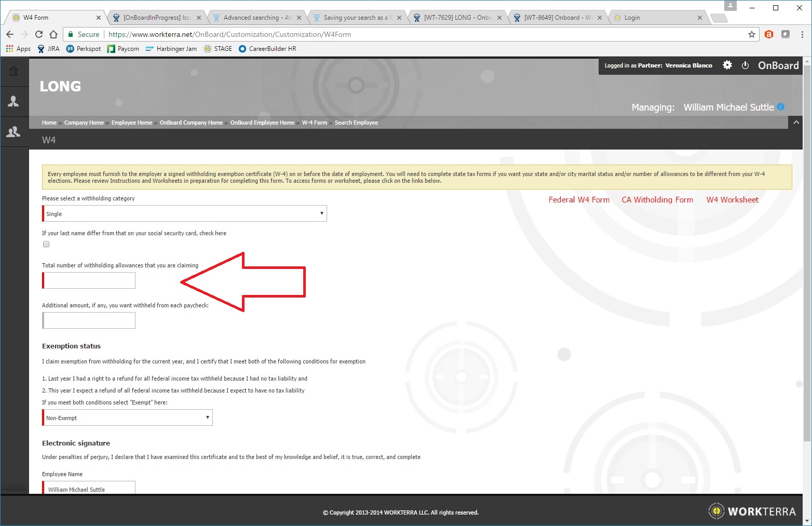The height and width of the screenshot is (526, 812).
Task: Open the STAGE bookmark
Action: click(x=218, y=49)
